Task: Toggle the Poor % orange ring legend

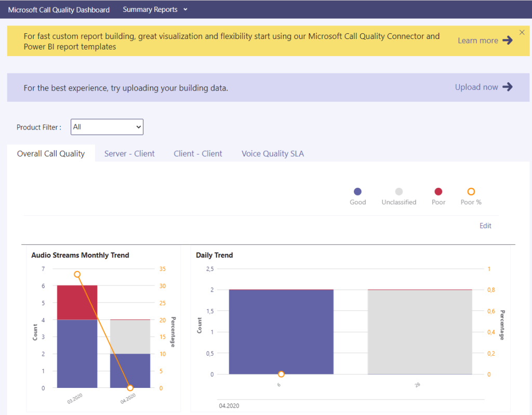Action: click(471, 192)
